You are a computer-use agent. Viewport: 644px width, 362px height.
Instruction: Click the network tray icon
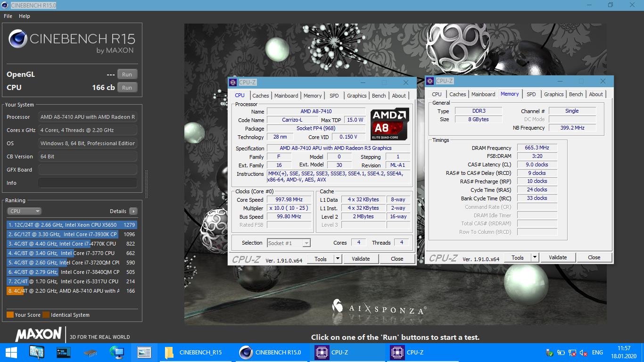coord(572,353)
